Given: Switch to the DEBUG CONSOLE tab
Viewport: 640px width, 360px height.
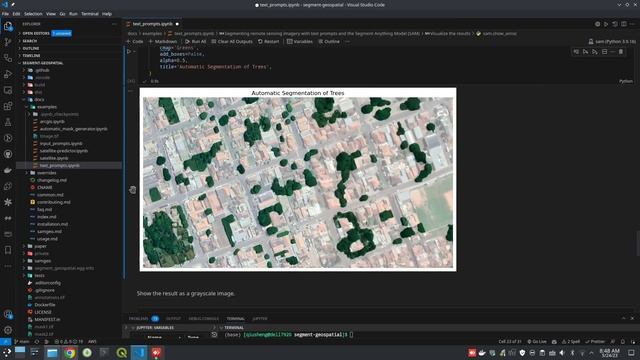Looking at the screenshot, I should 203,319.
